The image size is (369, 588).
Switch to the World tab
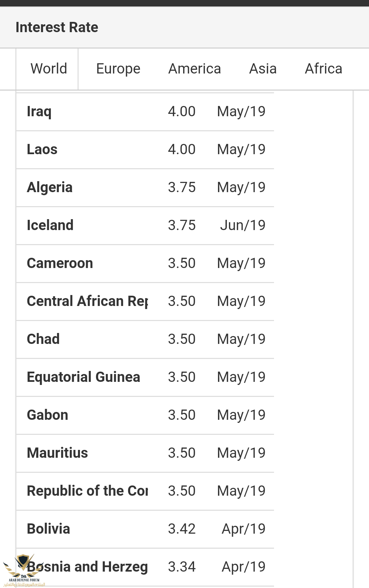coord(49,69)
